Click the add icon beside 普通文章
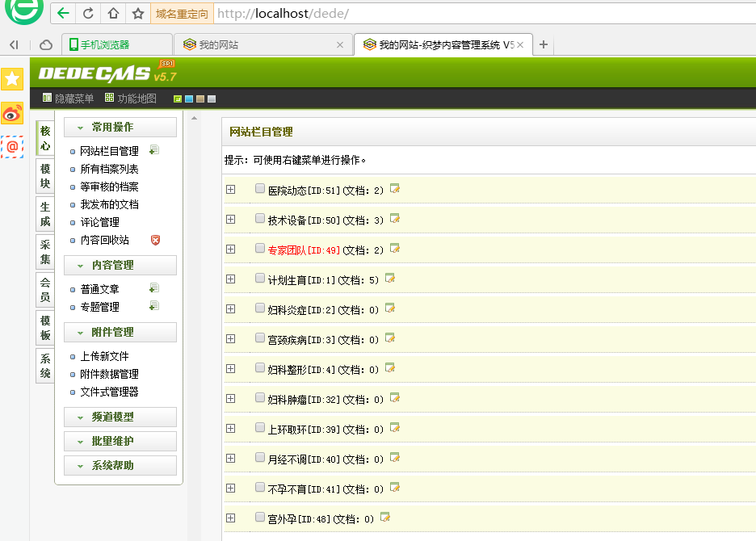This screenshot has height=541, width=756. [154, 288]
